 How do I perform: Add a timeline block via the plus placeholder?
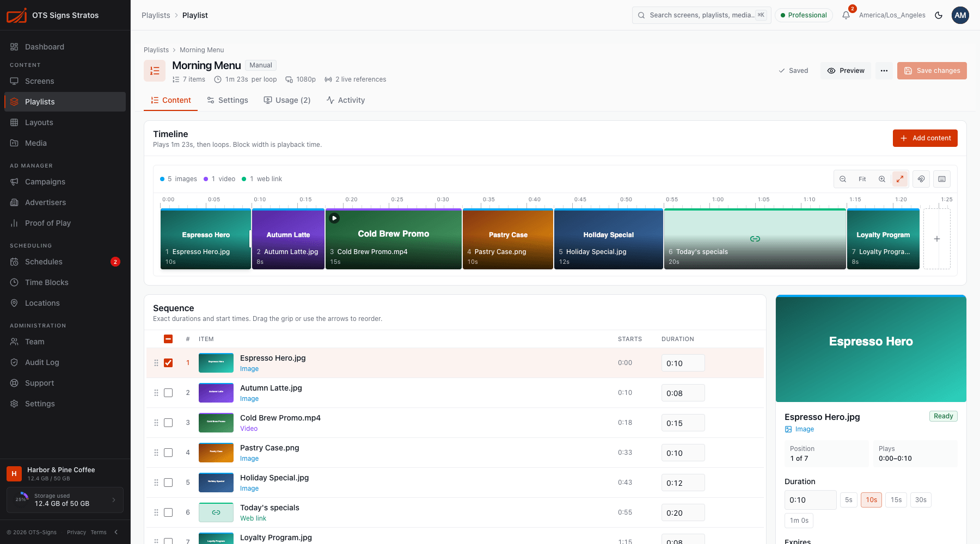(x=937, y=239)
